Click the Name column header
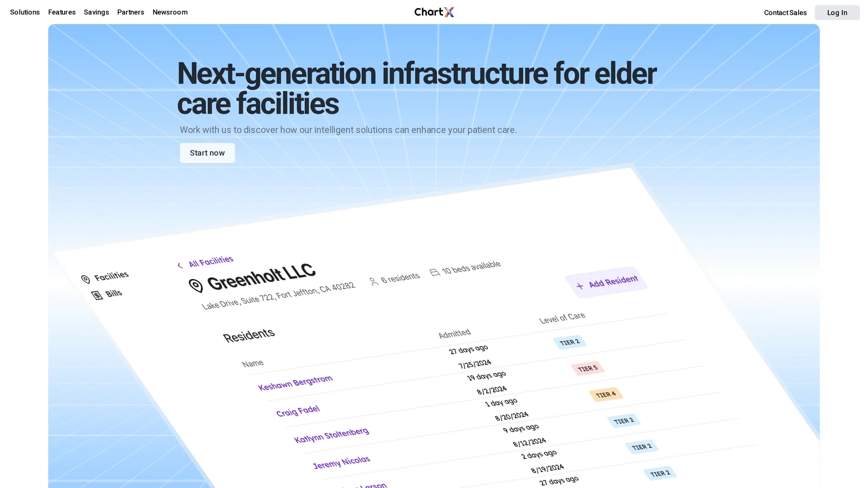This screenshot has height=488, width=868. (x=252, y=363)
